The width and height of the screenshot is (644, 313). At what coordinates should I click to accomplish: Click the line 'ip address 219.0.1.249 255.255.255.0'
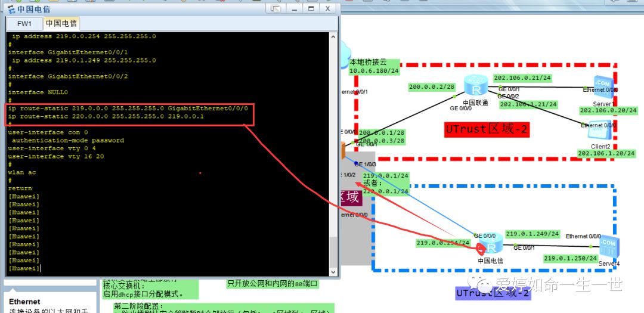click(84, 60)
